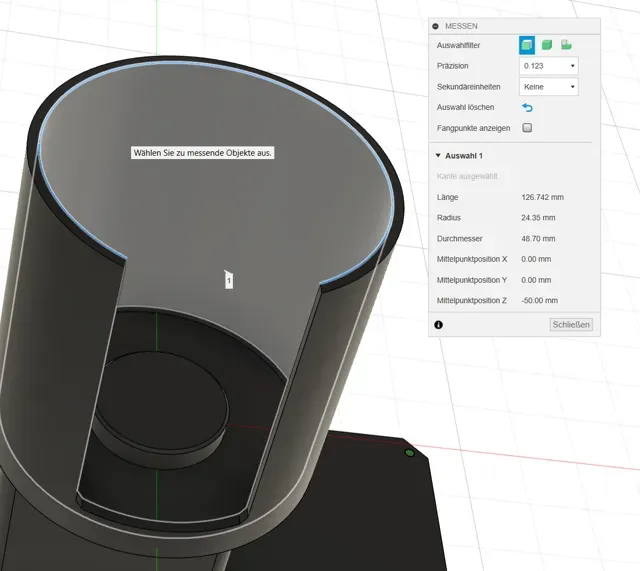Screen dimensions: 640x571
Task: Enable the Fangpunkte anzeigen checkbox
Action: click(x=527, y=128)
